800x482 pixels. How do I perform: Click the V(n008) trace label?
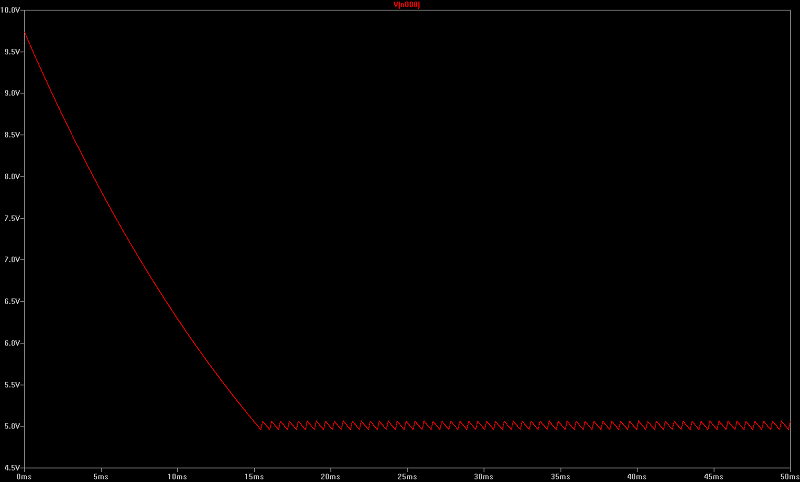[x=408, y=5]
